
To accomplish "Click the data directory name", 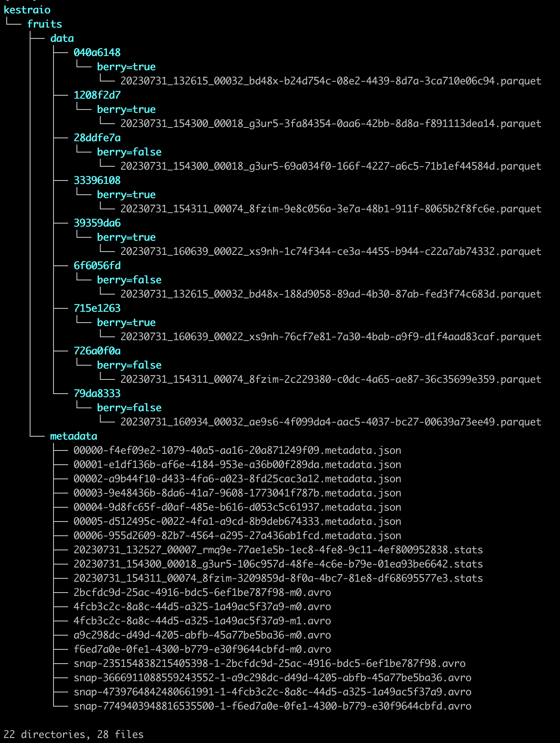I will [x=62, y=38].
